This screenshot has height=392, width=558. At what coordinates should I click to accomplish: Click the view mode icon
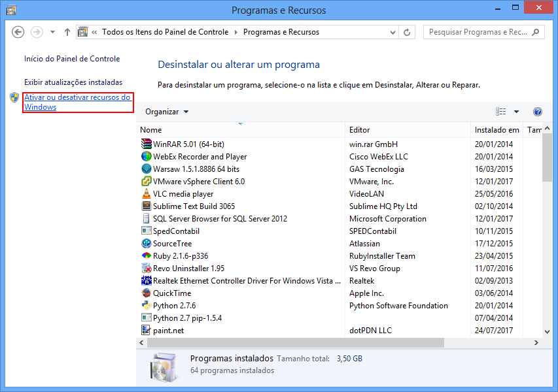point(500,112)
